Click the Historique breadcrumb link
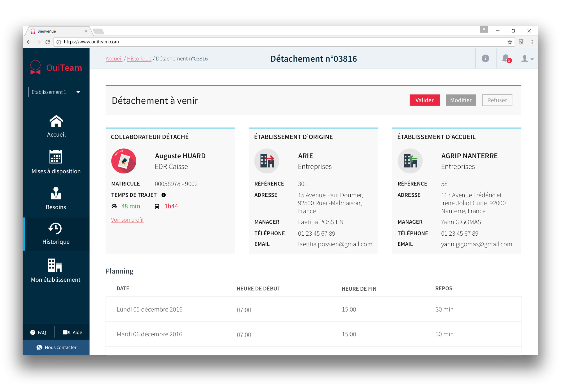The height and width of the screenshot is (392, 561). [139, 59]
